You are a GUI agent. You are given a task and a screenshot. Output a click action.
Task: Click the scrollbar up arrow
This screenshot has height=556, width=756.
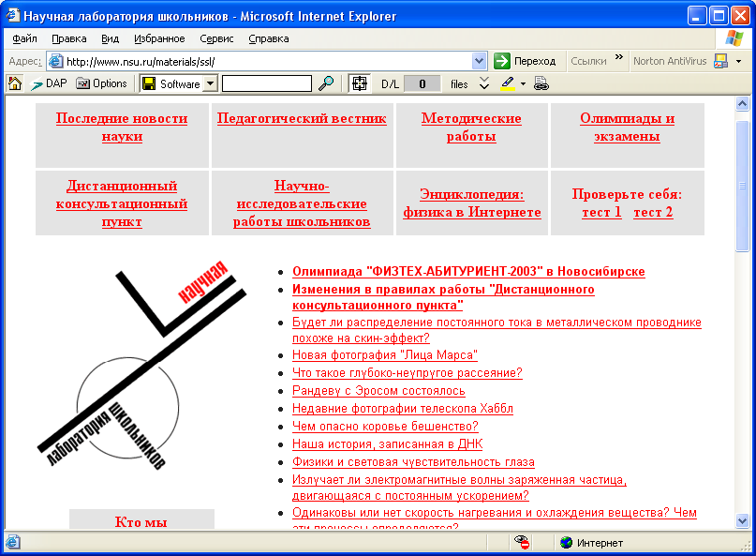(742, 103)
